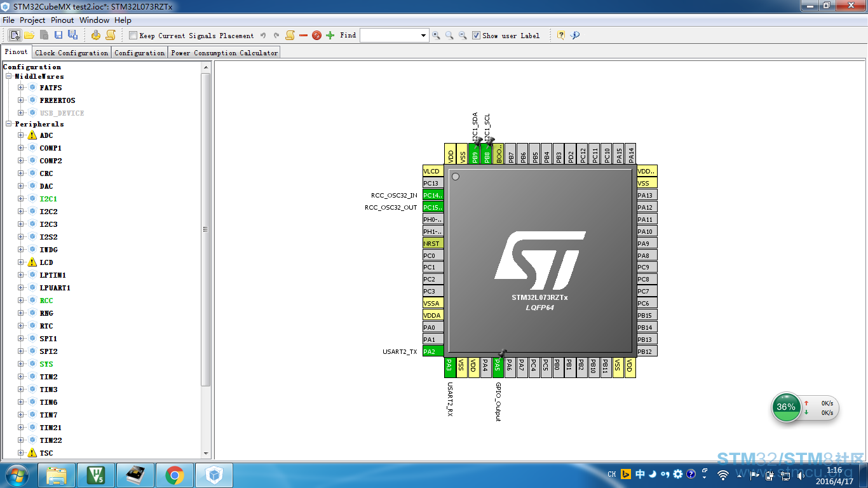
Task: Open help via the yellow question mark icon
Action: [561, 36]
